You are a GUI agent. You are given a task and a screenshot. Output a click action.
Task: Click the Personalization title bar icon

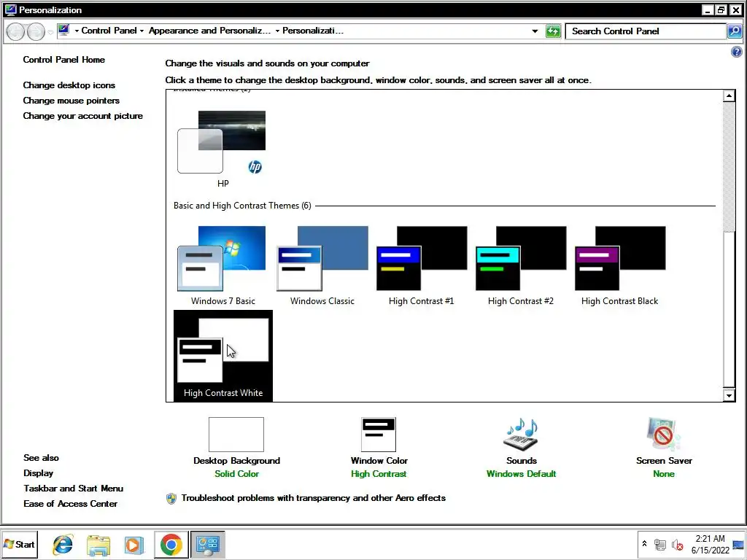tap(10, 10)
